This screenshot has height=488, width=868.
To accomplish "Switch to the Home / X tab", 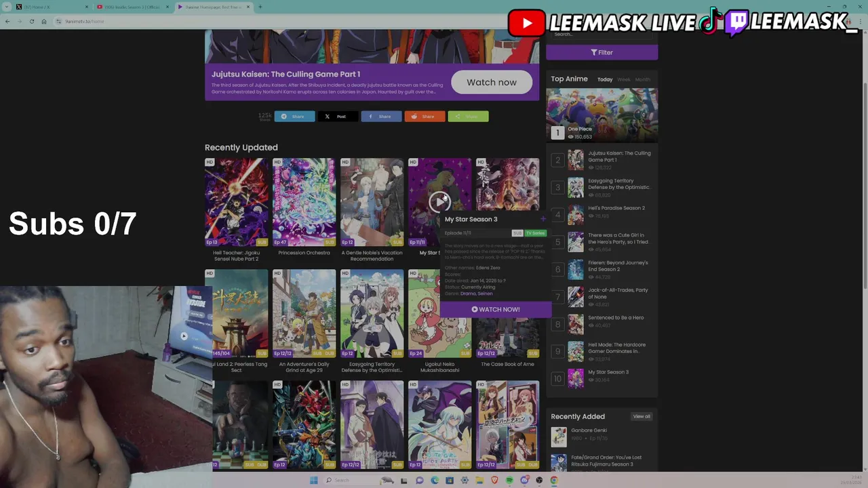I will pyautogui.click(x=51, y=7).
